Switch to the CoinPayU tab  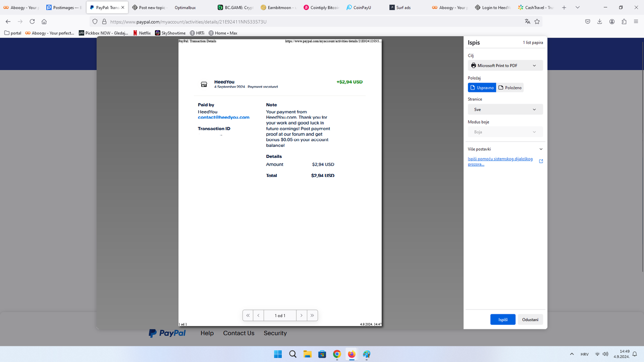pos(363,8)
